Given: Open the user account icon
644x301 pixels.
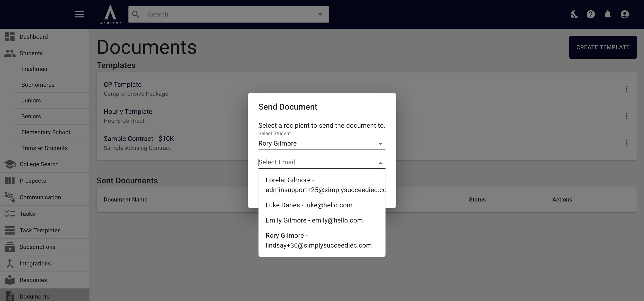Looking at the screenshot, I should (625, 14).
